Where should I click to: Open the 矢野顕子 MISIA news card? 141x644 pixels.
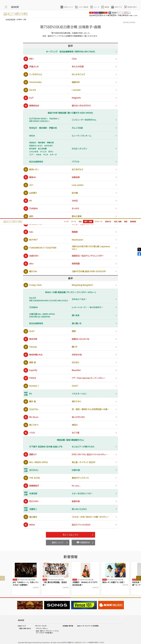pyautogui.click(x=85, y=578)
